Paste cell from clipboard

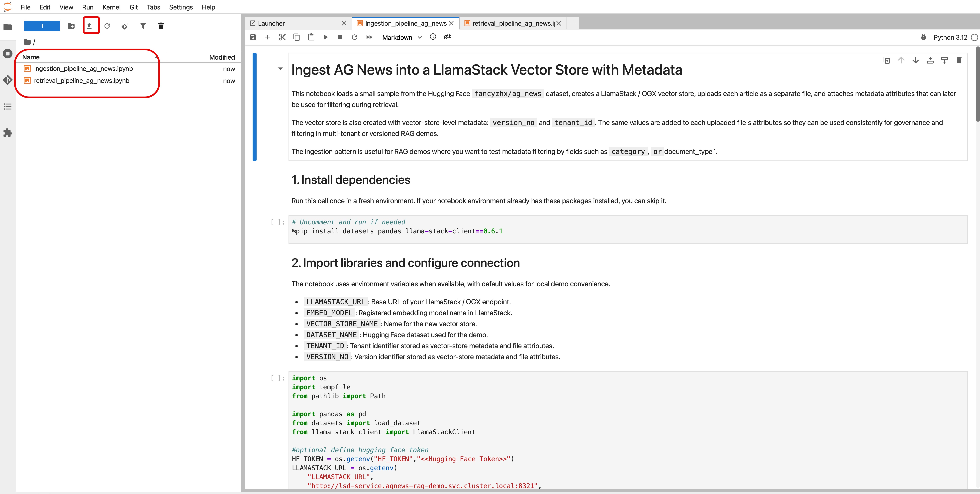click(x=311, y=37)
